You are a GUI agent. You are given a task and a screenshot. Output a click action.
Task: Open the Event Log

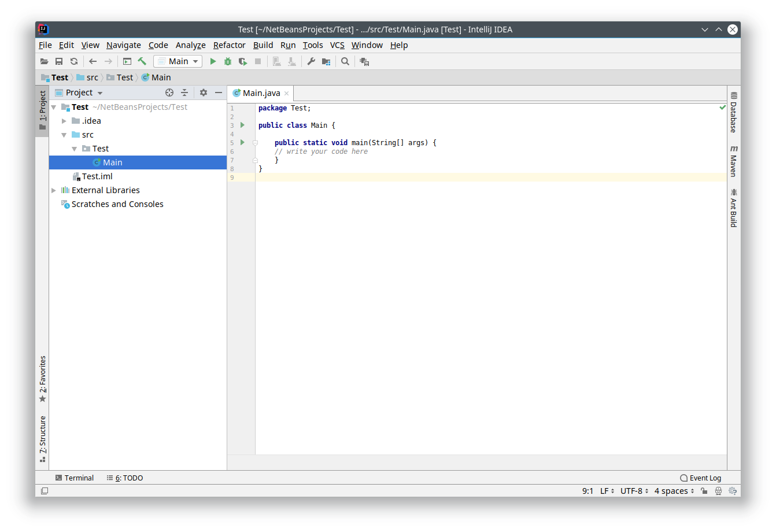[x=701, y=478]
